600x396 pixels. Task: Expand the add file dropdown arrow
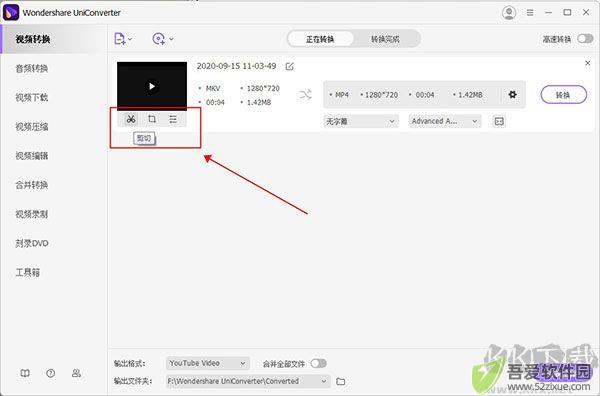130,39
